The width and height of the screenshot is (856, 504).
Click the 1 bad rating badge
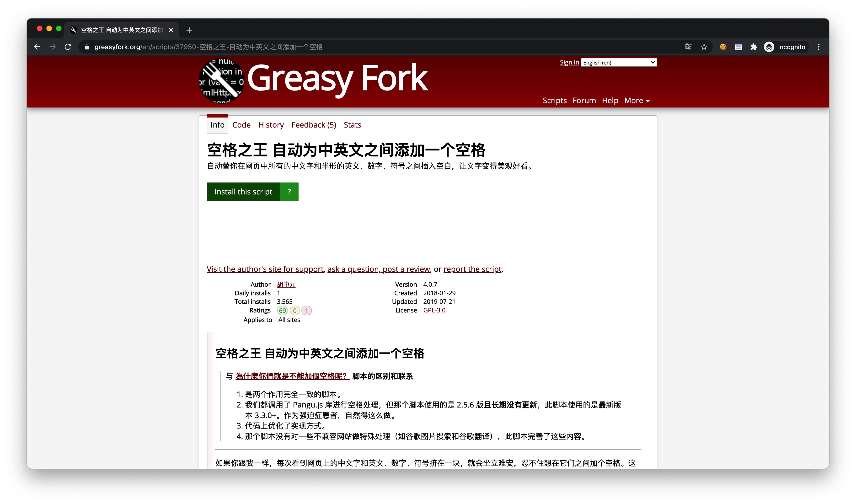tap(306, 311)
